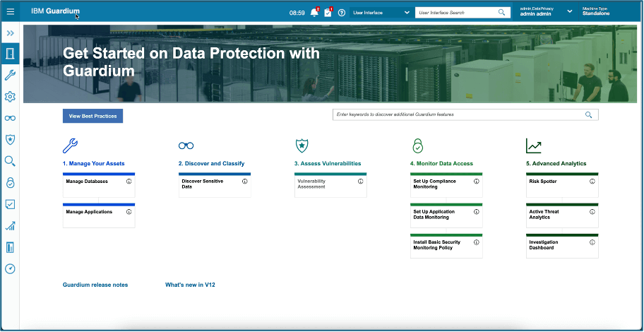The height and width of the screenshot is (332, 644).
Task: Open Guardium release notes link
Action: [x=95, y=285]
